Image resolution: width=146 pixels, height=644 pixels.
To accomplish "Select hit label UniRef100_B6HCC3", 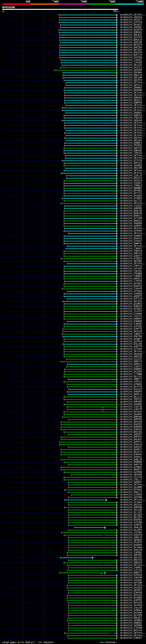I will 131,216.
